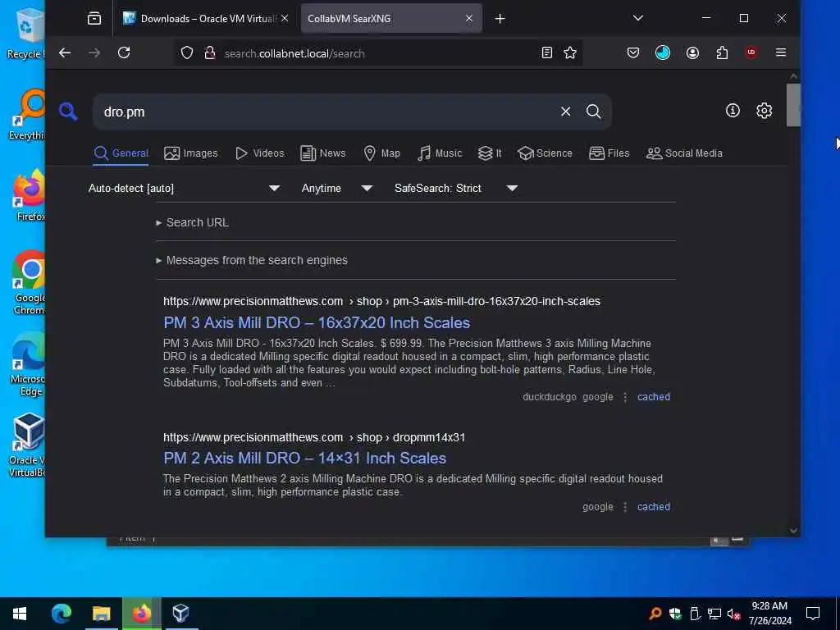The height and width of the screenshot is (630, 840).
Task: Close the CollabVM SearXNG tab
Action: (469, 18)
